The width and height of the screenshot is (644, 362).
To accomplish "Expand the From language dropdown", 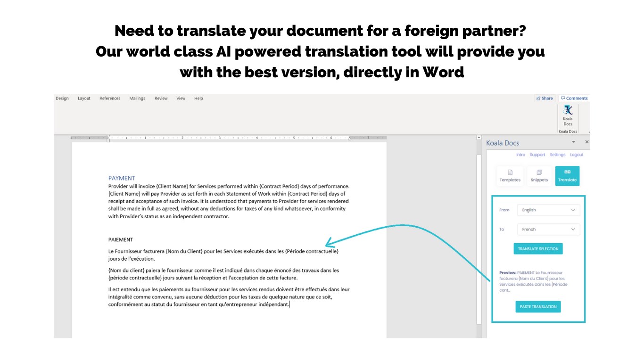I will [549, 210].
